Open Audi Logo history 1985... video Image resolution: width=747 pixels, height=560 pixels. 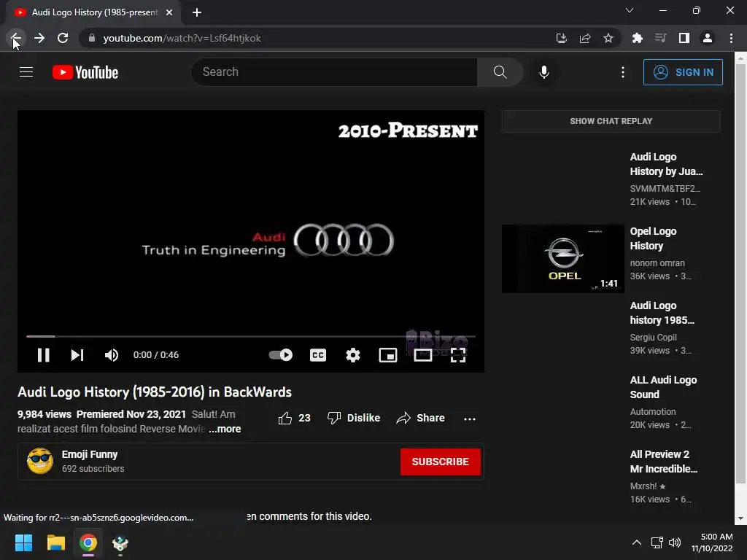pyautogui.click(x=662, y=312)
